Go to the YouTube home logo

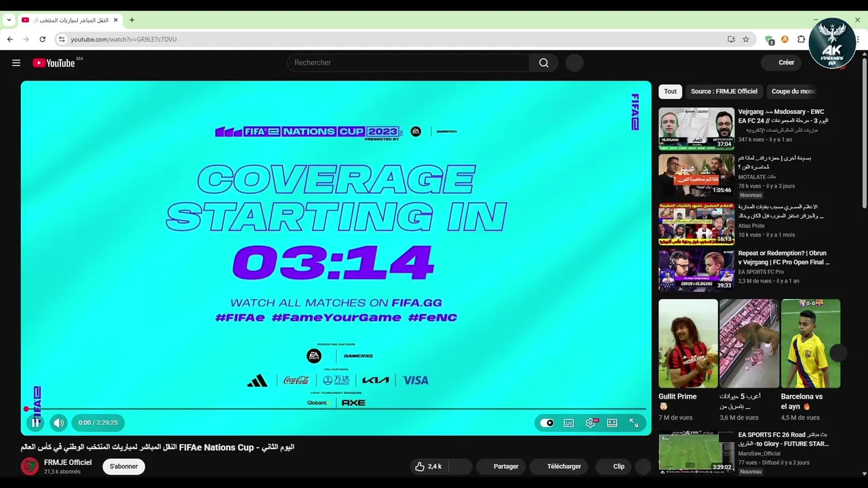[54, 63]
